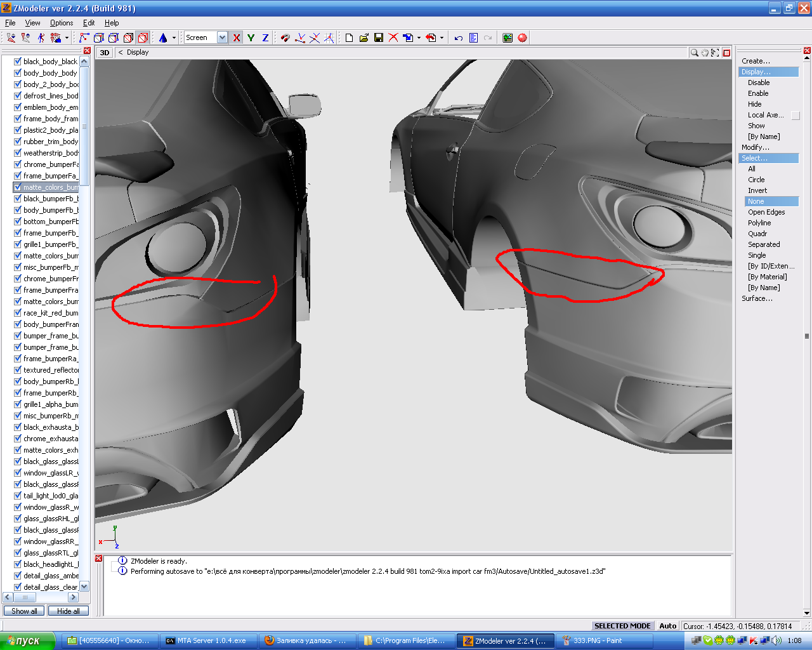The image size is (812, 650).
Task: Click the Undo arrow in toolbar
Action: [x=458, y=38]
